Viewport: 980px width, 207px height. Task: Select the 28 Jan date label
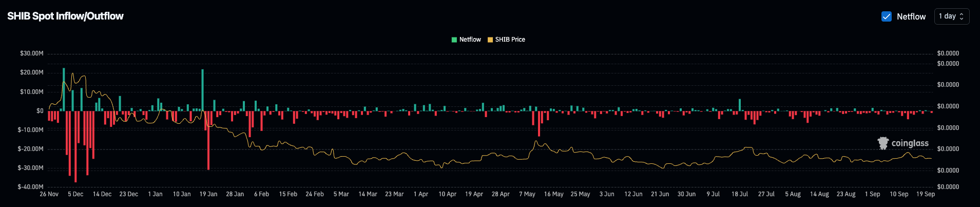click(235, 194)
